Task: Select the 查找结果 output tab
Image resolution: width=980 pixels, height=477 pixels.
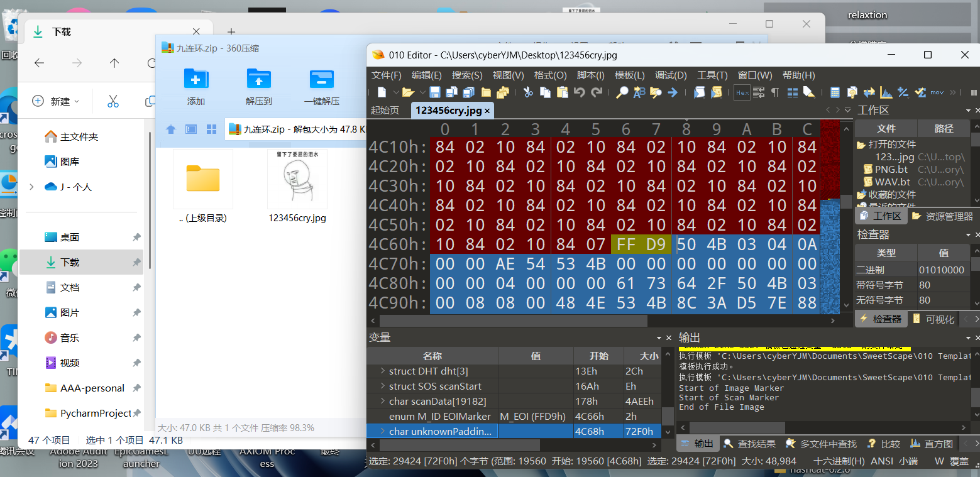Action: point(749,444)
